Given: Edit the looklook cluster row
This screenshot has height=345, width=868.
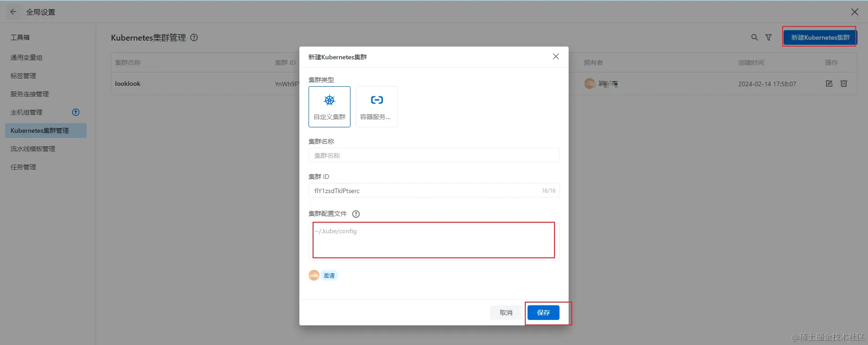Looking at the screenshot, I should (829, 84).
